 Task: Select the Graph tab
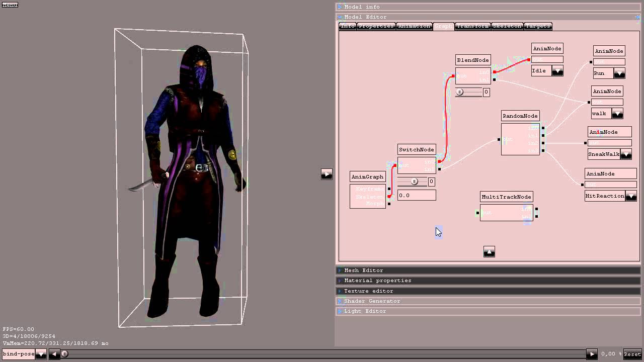pyautogui.click(x=443, y=26)
